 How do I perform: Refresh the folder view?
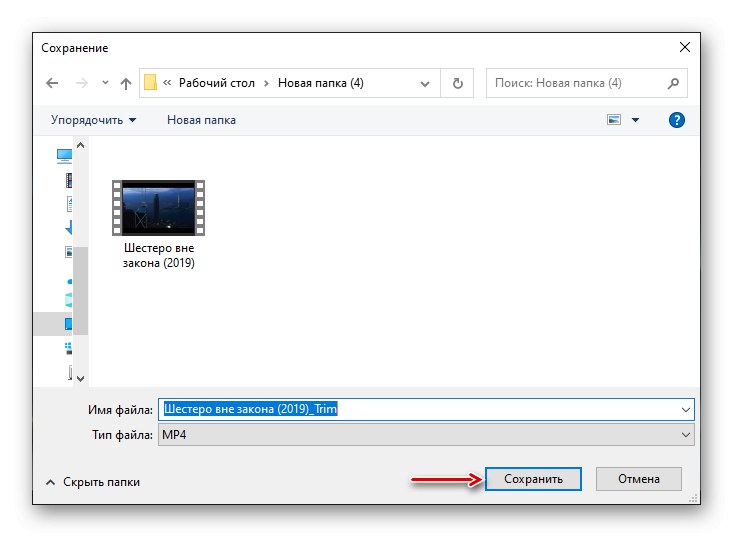pyautogui.click(x=457, y=83)
